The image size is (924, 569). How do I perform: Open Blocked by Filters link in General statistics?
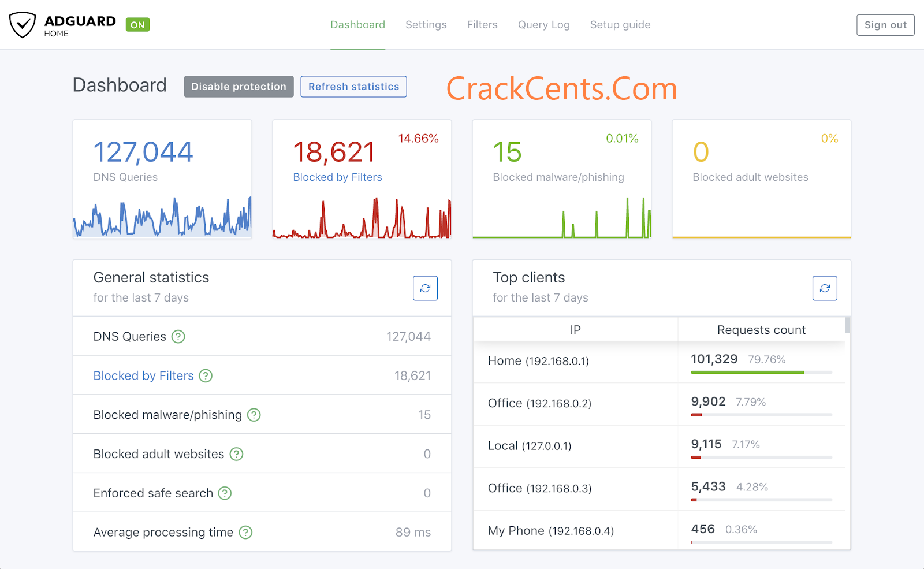pyautogui.click(x=144, y=375)
